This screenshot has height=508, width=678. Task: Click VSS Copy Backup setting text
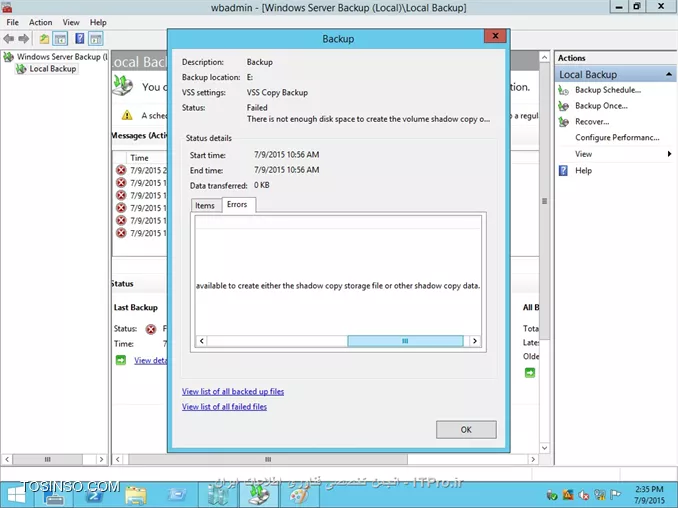pyautogui.click(x=277, y=93)
